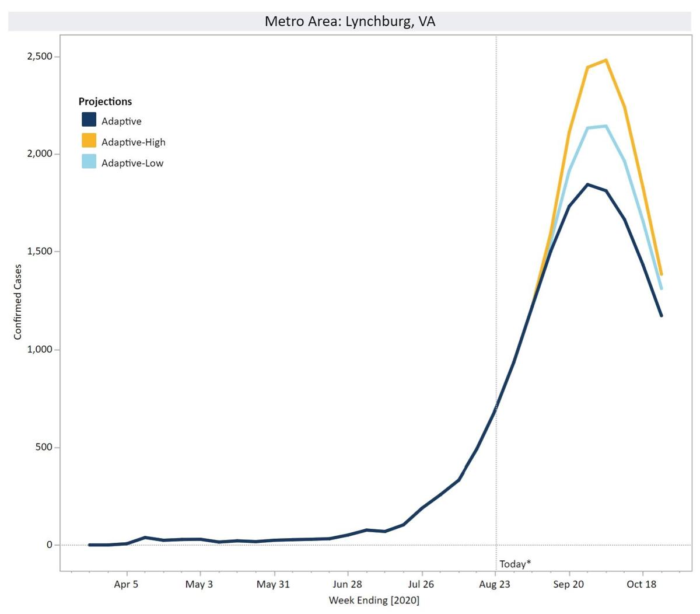Click the light blue Adaptive-Low legend swatch

pyautogui.click(x=89, y=162)
